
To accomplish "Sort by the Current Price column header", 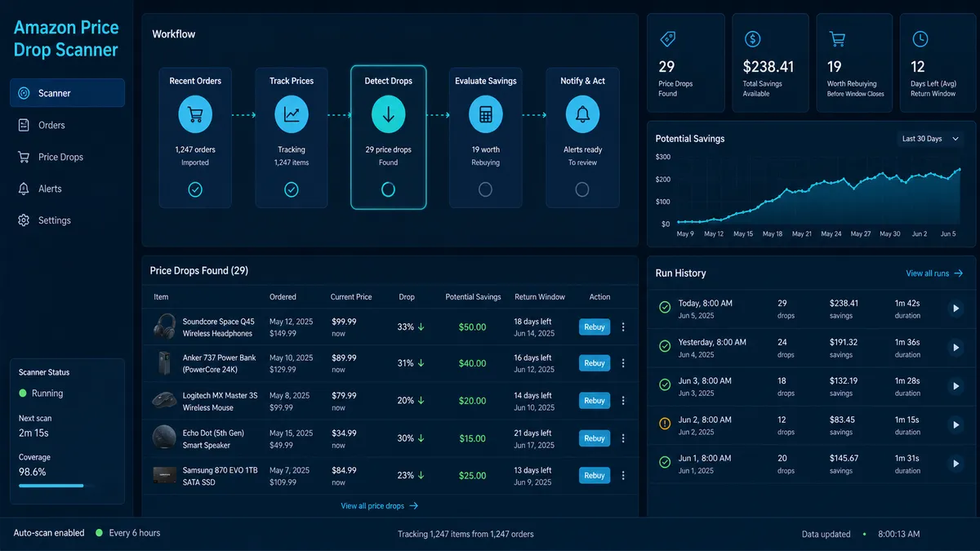I will [351, 297].
